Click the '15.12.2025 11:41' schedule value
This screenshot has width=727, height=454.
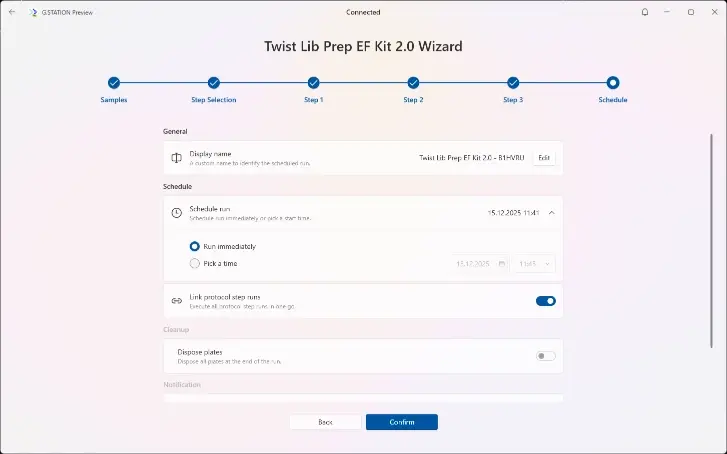[x=513, y=213]
